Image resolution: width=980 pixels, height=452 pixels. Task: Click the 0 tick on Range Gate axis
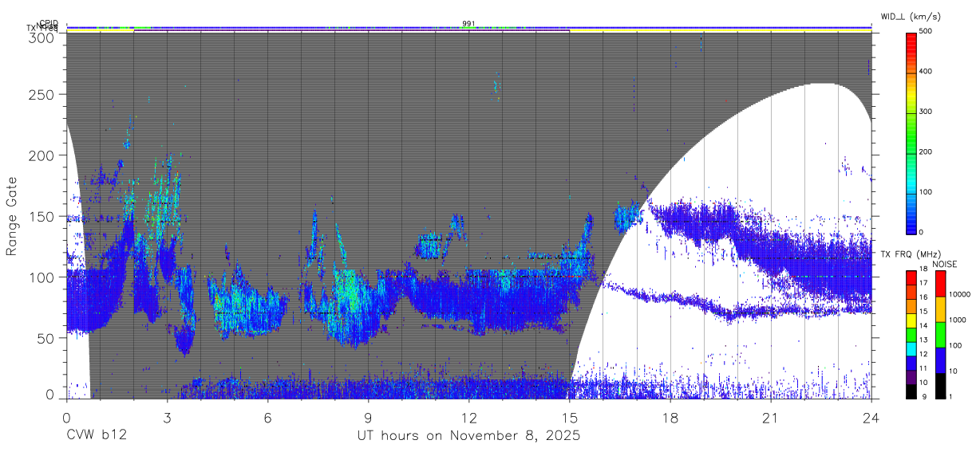pos(49,395)
